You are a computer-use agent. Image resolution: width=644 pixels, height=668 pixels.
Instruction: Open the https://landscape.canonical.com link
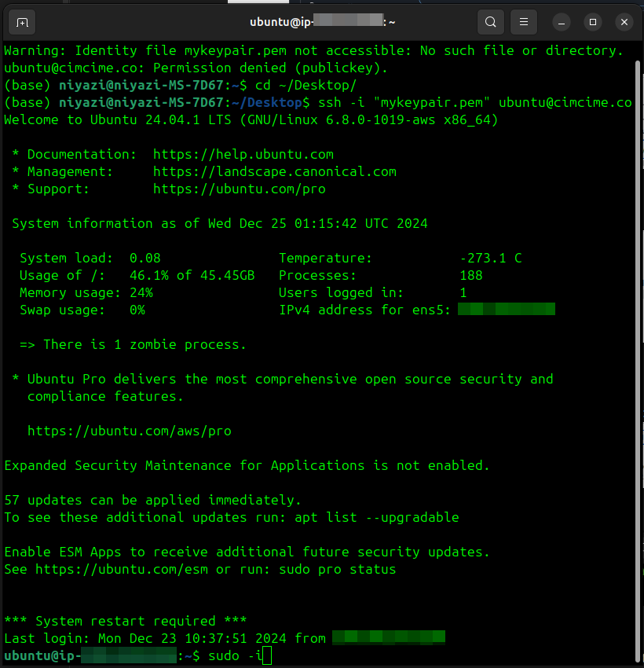tap(275, 171)
